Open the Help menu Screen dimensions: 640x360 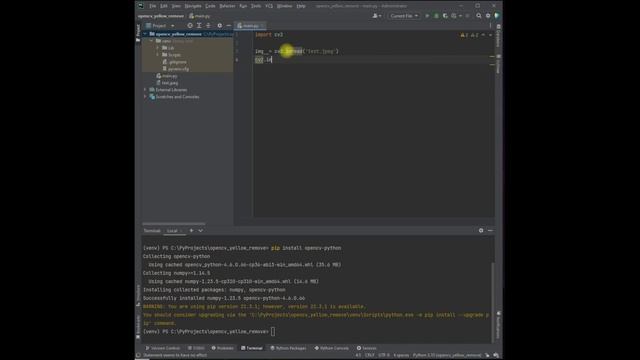(x=301, y=6)
